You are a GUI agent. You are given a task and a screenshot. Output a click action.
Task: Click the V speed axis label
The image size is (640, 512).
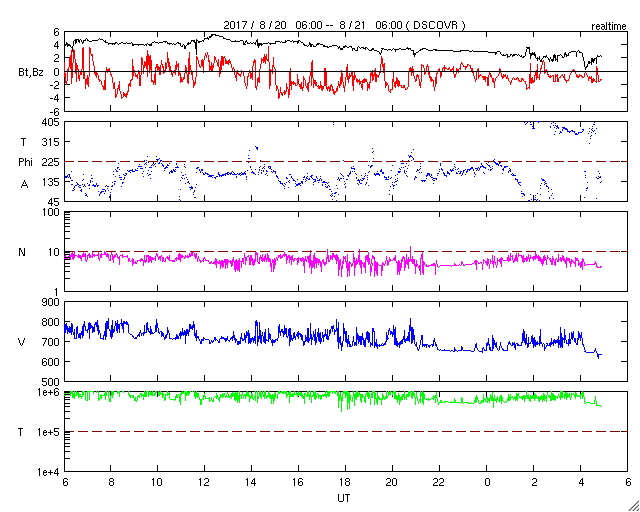tap(22, 342)
